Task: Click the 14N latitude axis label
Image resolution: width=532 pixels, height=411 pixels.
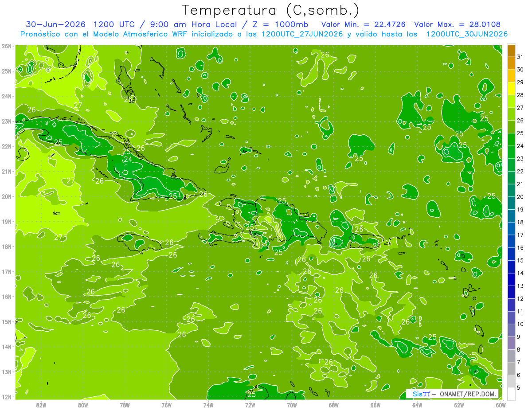Action: pyautogui.click(x=6, y=347)
